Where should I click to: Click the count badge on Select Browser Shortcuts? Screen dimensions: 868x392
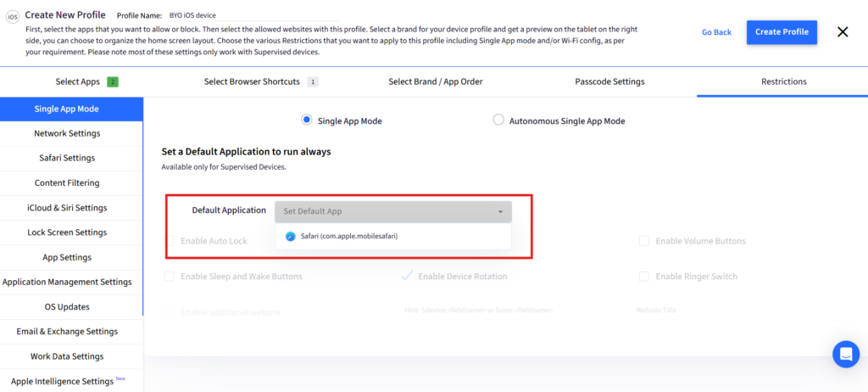(x=312, y=81)
